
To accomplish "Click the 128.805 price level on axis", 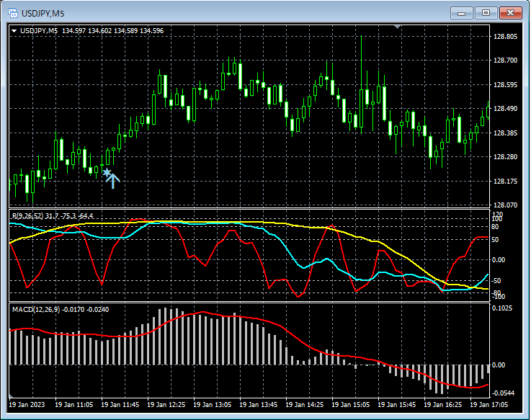I will [x=504, y=37].
